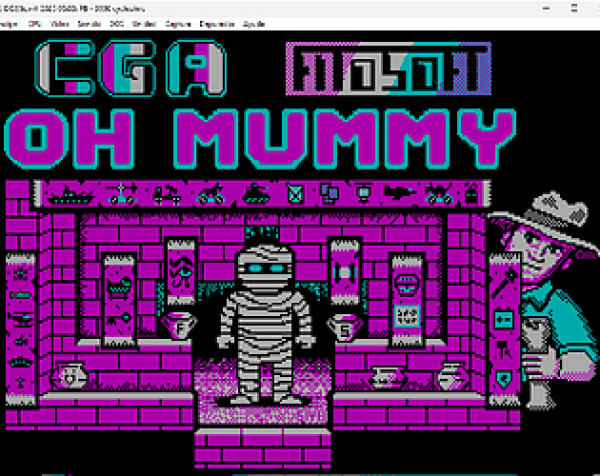Click the warship icon in the top frieze
The height and width of the screenshot is (476, 600).
(x=70, y=194)
